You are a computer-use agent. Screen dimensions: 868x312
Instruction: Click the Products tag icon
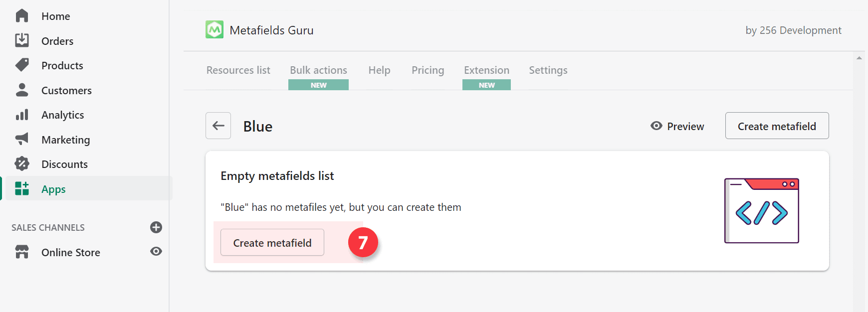pyautogui.click(x=22, y=65)
